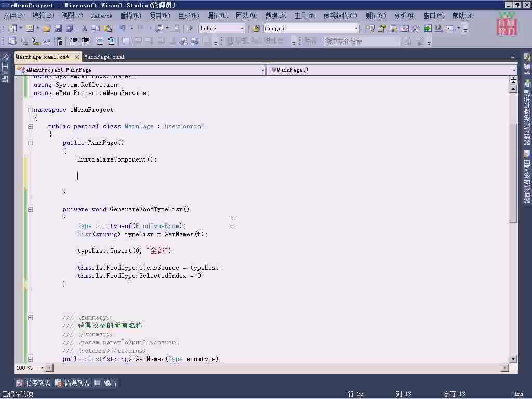The image size is (532, 399).
Task: Click the New Project toolbar icon
Action: [12, 29]
